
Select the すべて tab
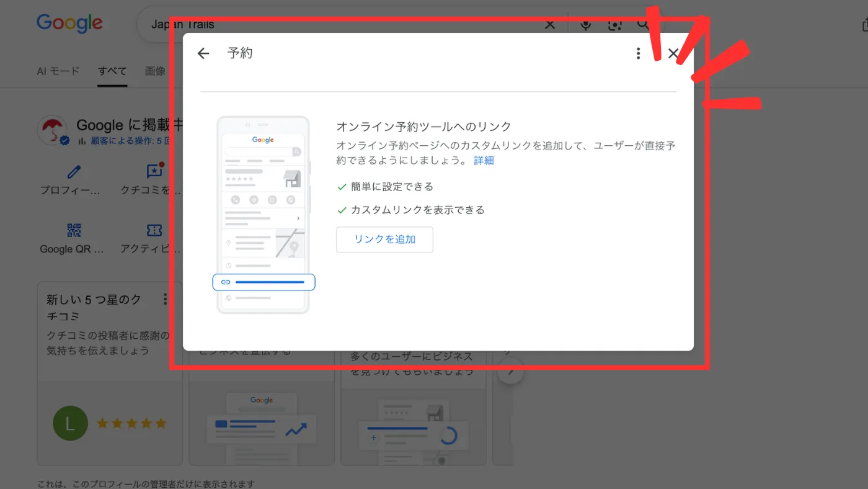click(x=112, y=71)
